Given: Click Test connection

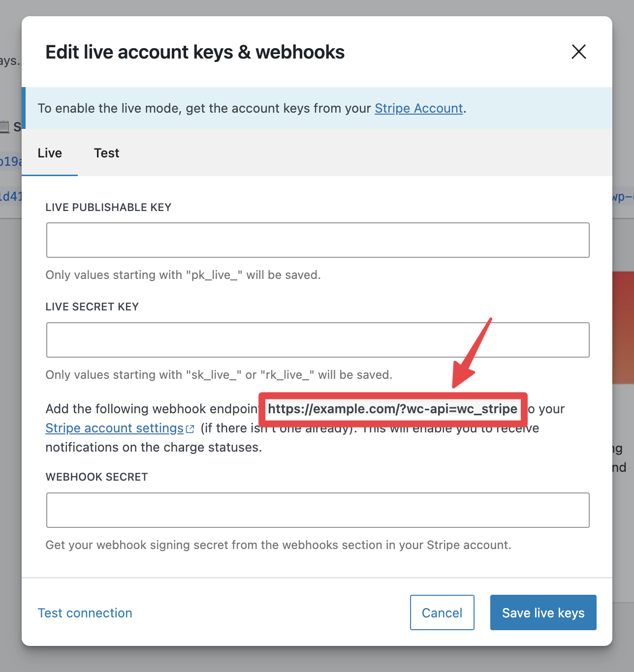Looking at the screenshot, I should (x=85, y=613).
